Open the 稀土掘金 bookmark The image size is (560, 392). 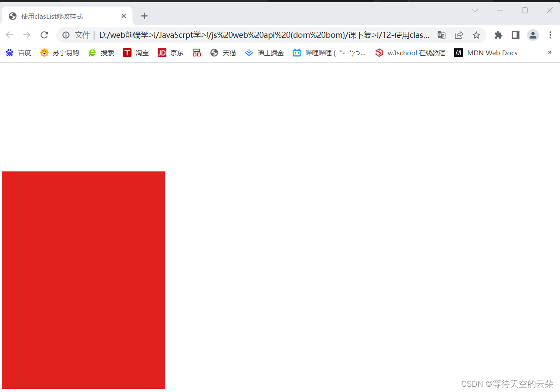coord(264,53)
